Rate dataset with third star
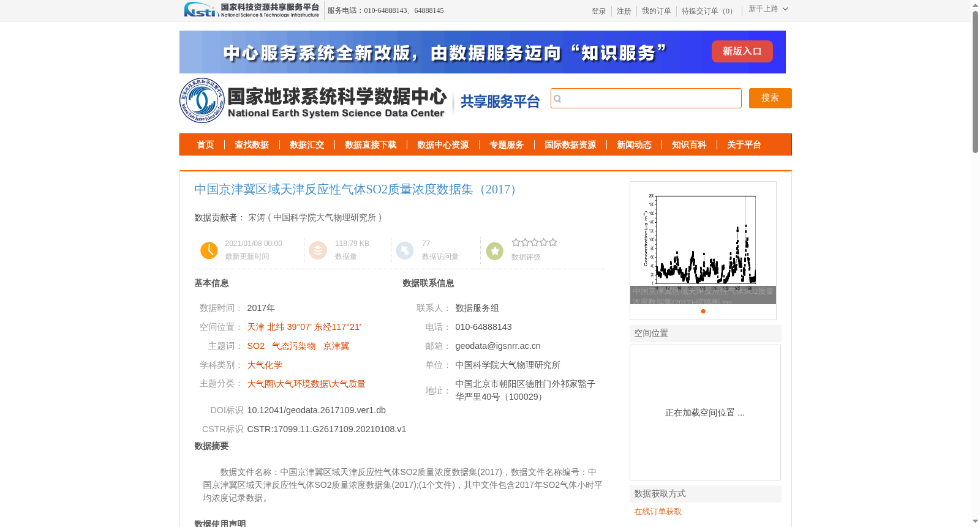Viewport: 980px width, 527px height. [x=534, y=242]
